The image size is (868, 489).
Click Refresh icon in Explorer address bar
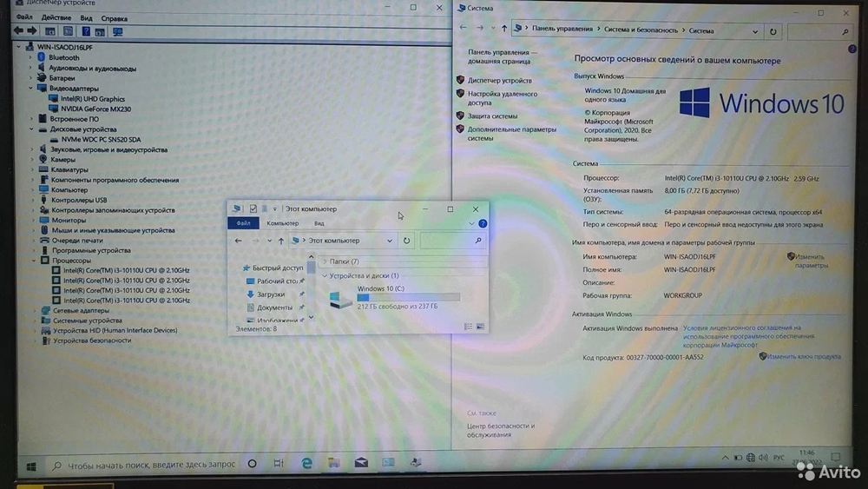click(x=406, y=241)
